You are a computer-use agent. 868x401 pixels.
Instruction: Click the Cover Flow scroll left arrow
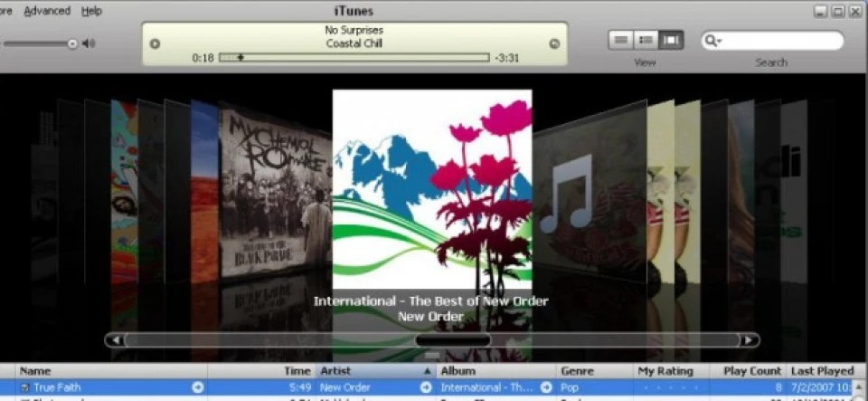pos(115,339)
